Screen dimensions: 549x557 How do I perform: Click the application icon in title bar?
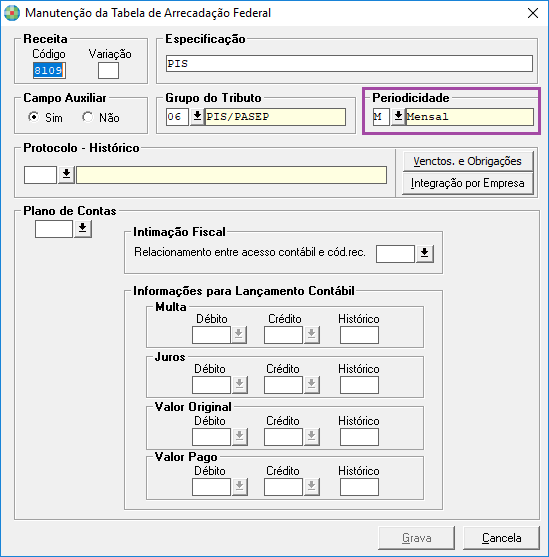pos(12,13)
